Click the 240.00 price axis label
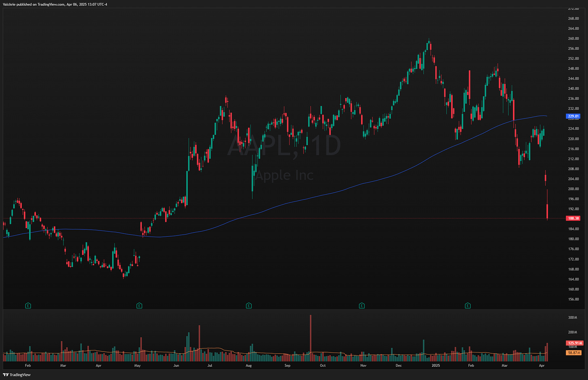The image size is (588, 380). 573,89
